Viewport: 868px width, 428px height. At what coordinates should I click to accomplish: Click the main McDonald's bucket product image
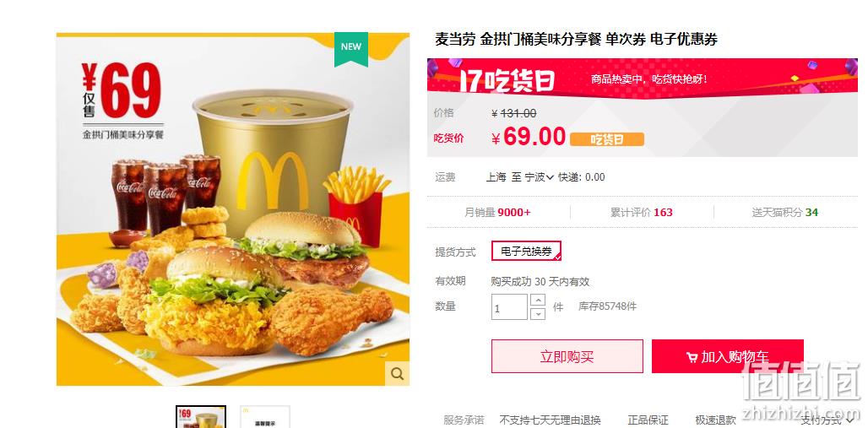[233, 209]
